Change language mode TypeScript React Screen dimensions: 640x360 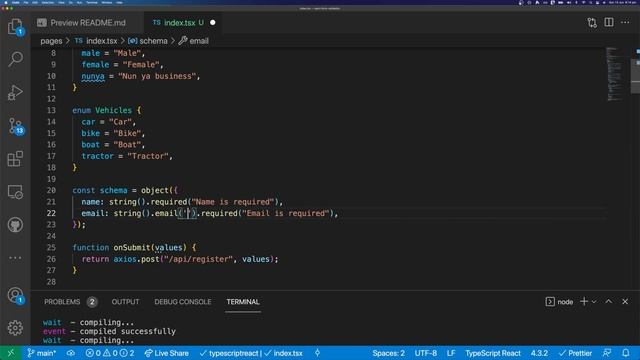[493, 353]
